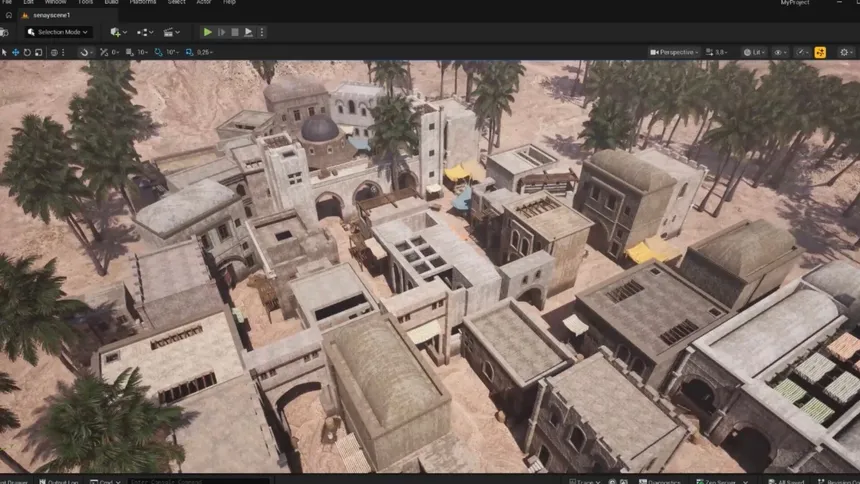Open viewport settings gear menu

pyautogui.click(x=846, y=52)
